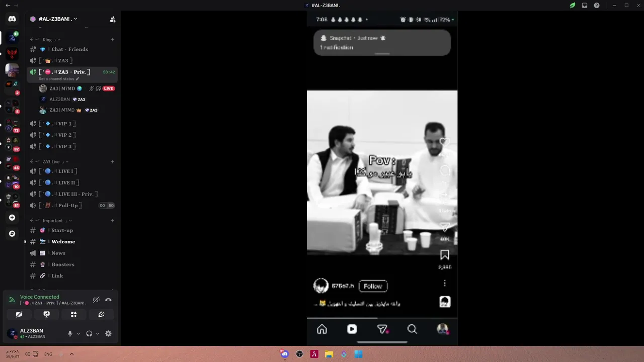Viewport: 644px width, 362px height.
Task: Open Chat · Friends text channel
Action: pos(72,49)
